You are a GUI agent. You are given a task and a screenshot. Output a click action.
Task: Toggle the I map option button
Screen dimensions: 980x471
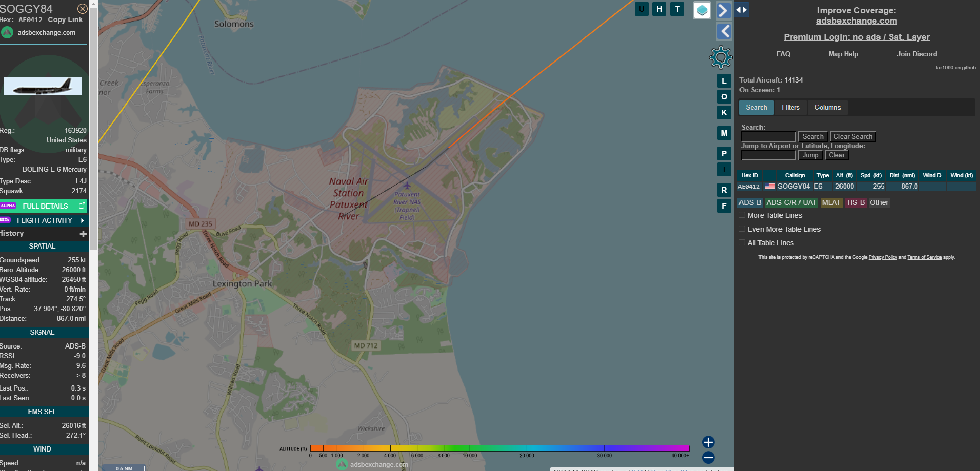pyautogui.click(x=724, y=170)
